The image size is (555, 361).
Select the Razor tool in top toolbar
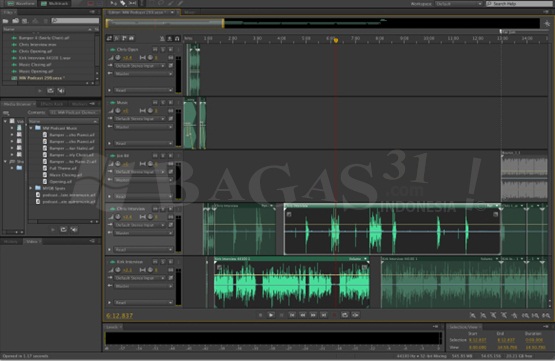pyautogui.click(x=123, y=3)
